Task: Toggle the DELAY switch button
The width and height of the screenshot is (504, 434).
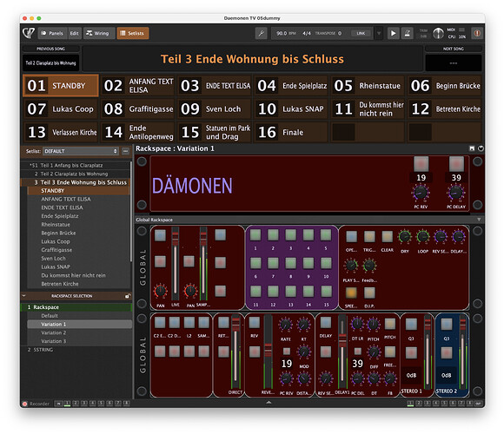Action: [326, 323]
